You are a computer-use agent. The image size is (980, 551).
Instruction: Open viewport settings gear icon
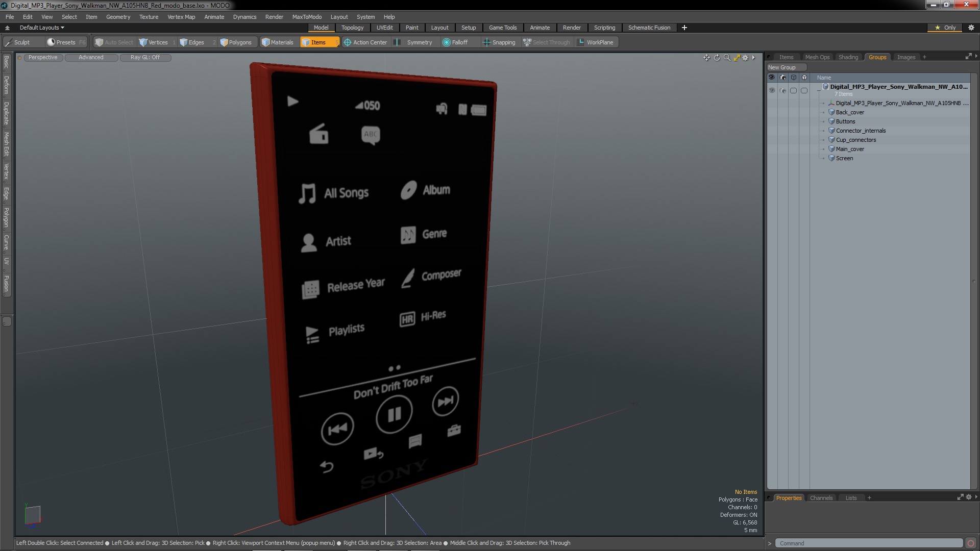[x=745, y=58]
